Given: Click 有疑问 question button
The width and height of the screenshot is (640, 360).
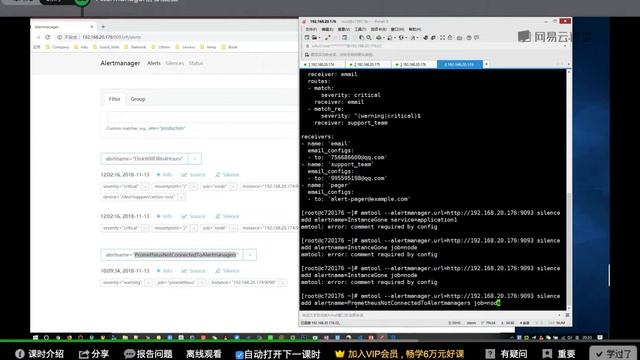Looking at the screenshot, I should click(507, 354).
